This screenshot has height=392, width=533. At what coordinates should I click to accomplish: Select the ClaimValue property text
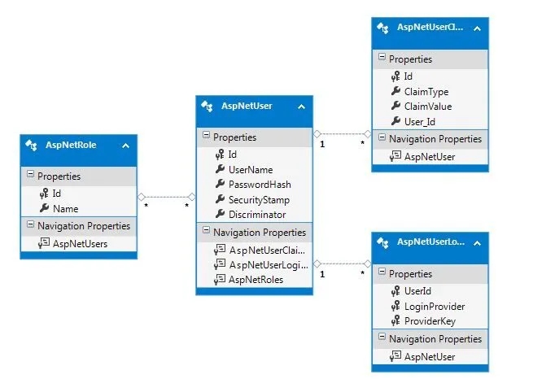pos(428,107)
